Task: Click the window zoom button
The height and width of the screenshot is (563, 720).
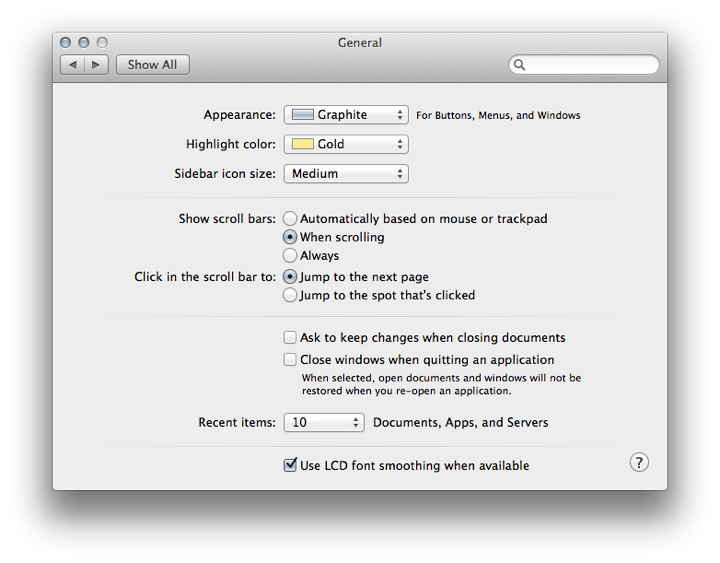Action: click(x=102, y=43)
